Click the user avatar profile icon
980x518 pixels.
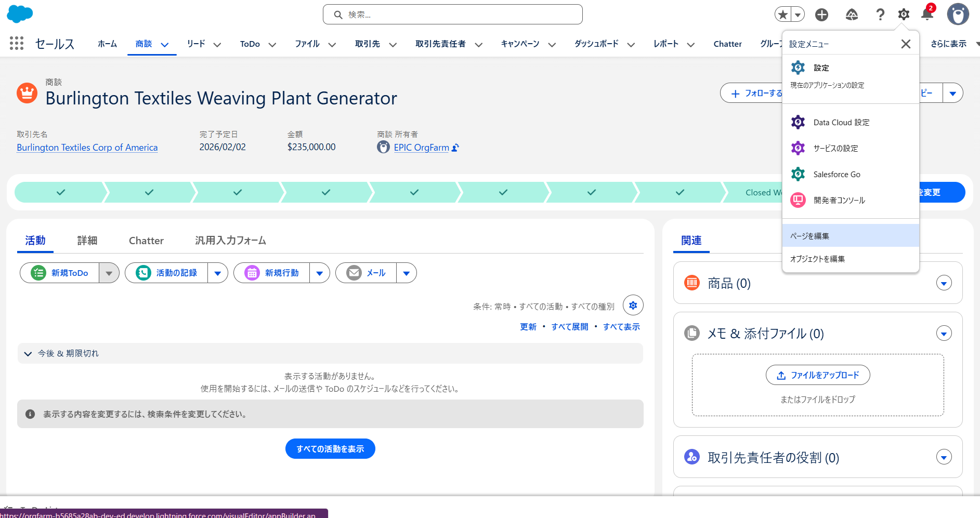[958, 15]
